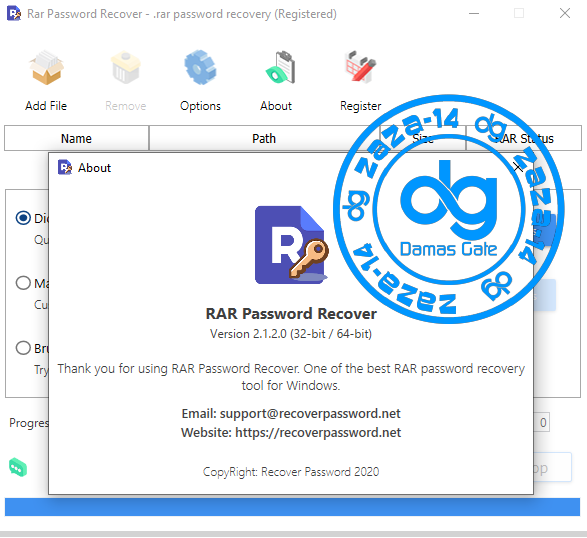The width and height of the screenshot is (587, 538).
Task: Click the support@recoverpassword.net email text
Action: 310,414
